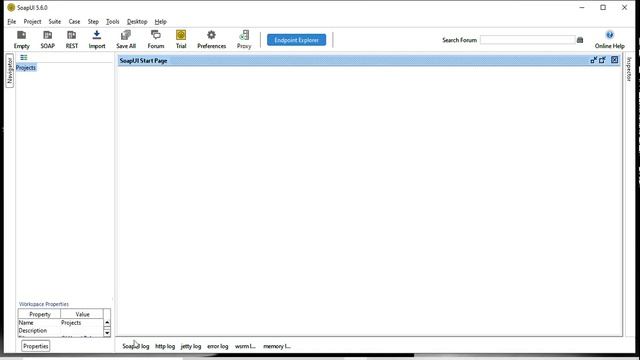Open Preferences gear icon
This screenshot has height=360, width=640.
coord(211,40)
